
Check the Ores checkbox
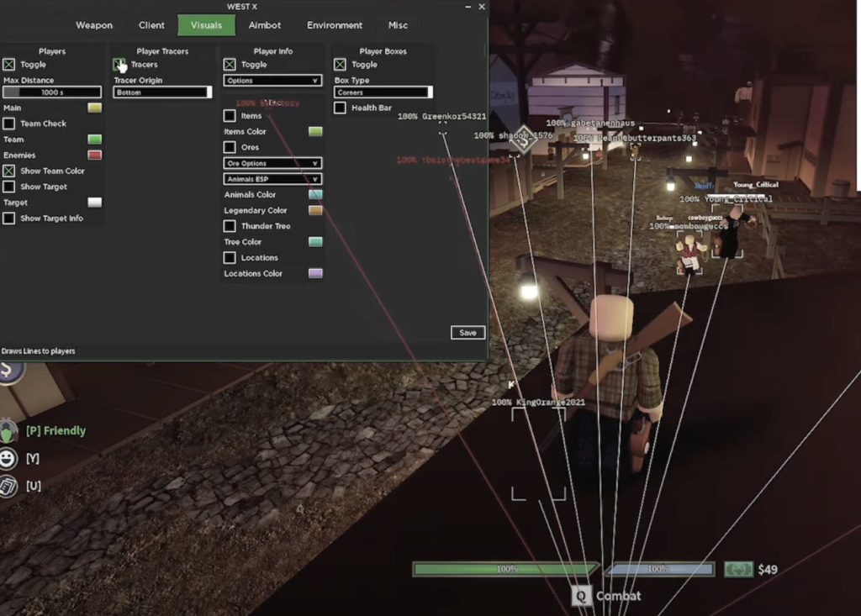pos(230,147)
